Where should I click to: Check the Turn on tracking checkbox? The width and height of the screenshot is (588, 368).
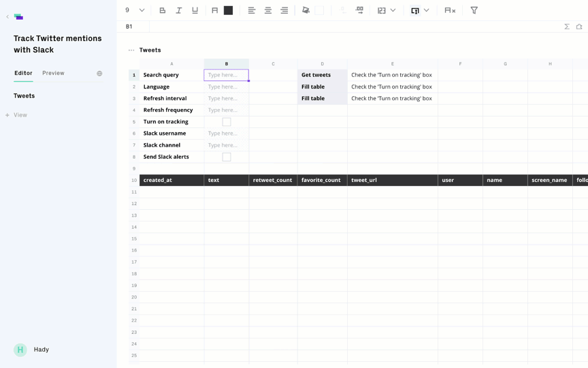(x=227, y=122)
